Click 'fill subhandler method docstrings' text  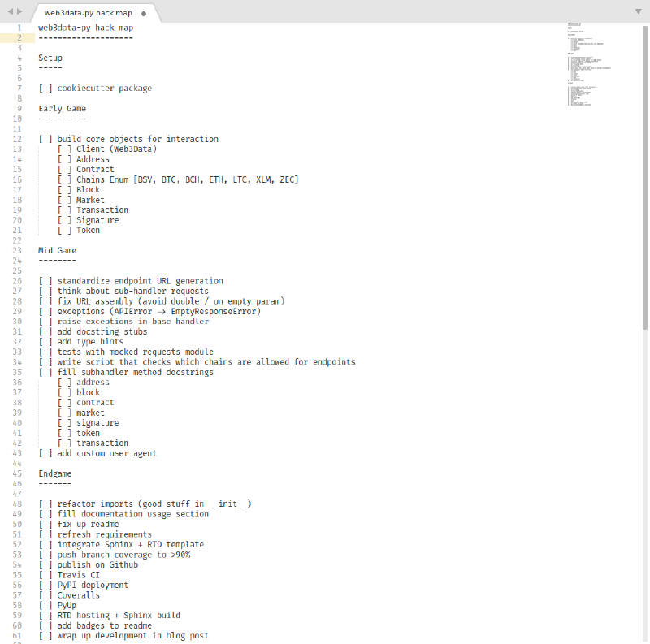click(136, 372)
